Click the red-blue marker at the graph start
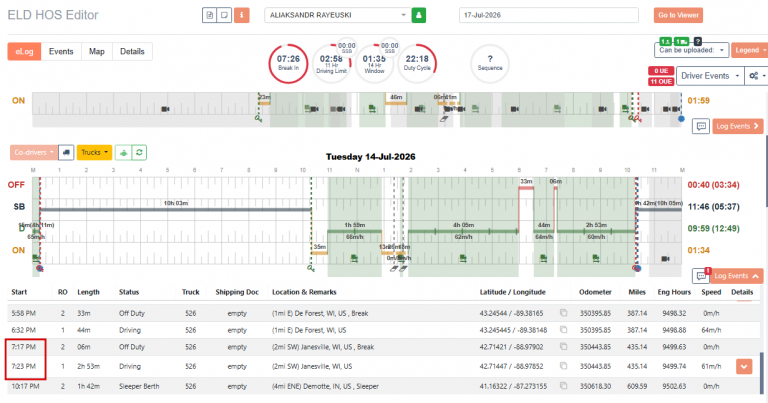 40,268
